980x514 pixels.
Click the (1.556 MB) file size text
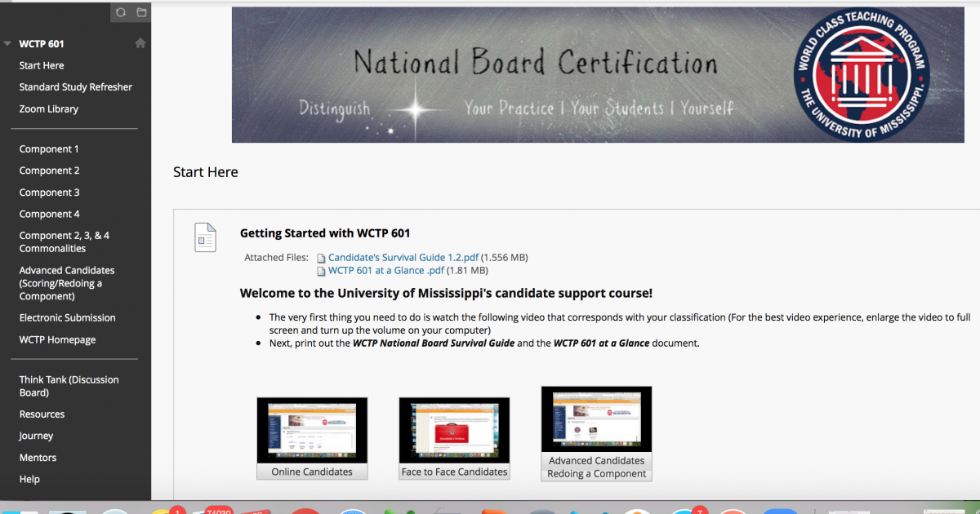(505, 258)
